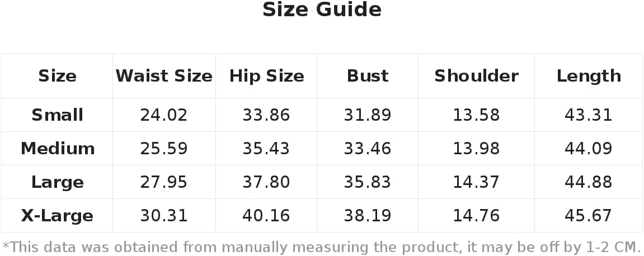644x256 pixels.
Task: Select the Size column header
Action: (57, 76)
